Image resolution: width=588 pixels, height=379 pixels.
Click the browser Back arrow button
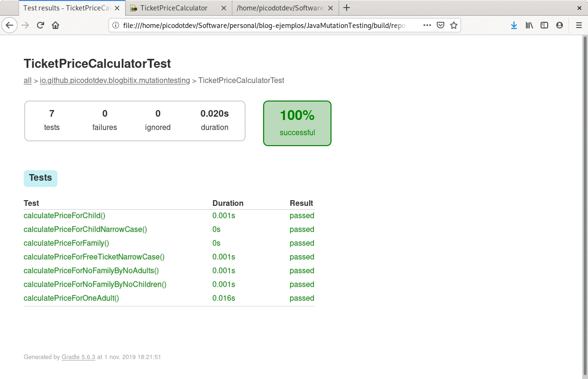(9, 26)
